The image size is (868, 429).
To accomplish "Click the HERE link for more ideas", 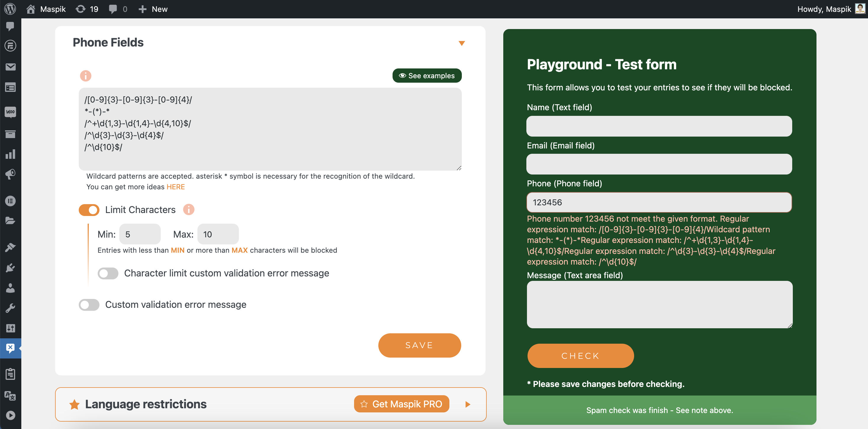I will point(176,187).
